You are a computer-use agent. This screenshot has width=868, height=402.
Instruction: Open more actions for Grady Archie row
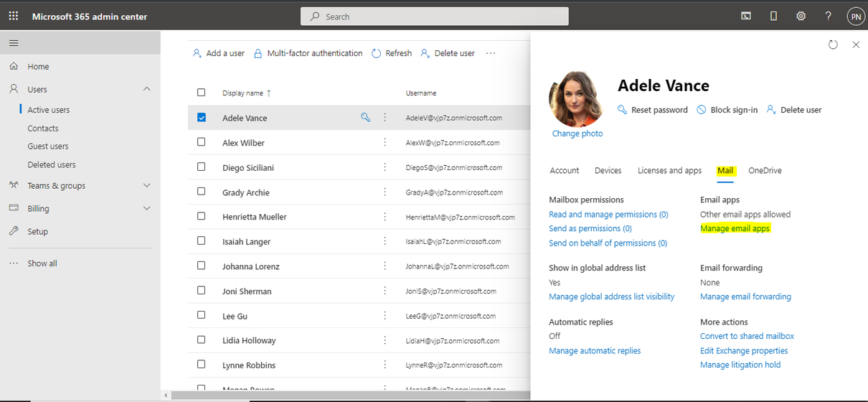click(385, 192)
